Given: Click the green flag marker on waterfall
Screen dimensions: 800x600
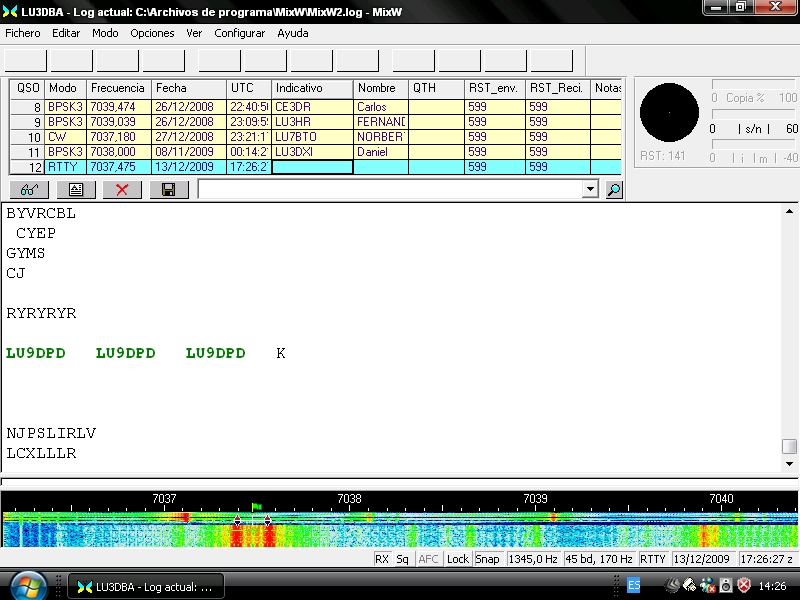Looking at the screenshot, I should click(256, 508).
